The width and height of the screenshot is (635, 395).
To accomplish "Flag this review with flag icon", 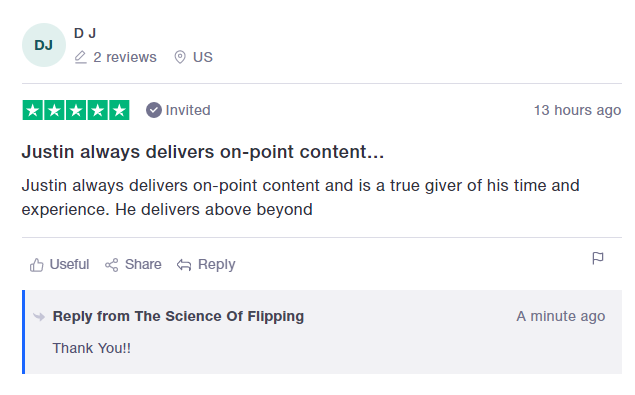I will (x=598, y=258).
